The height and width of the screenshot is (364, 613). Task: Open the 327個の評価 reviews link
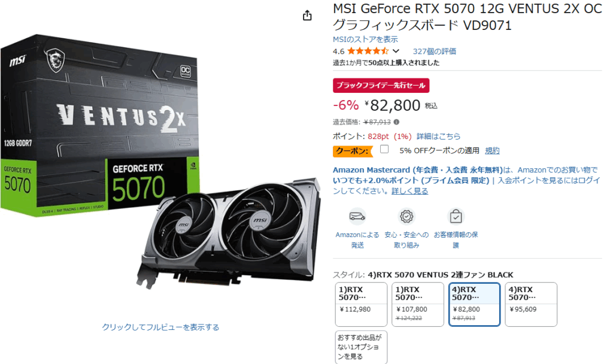(x=435, y=51)
